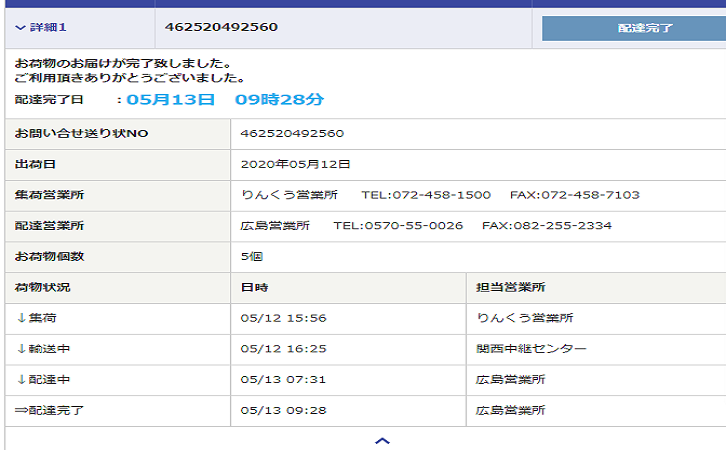Select the 関西中継センター office cell

(531, 349)
